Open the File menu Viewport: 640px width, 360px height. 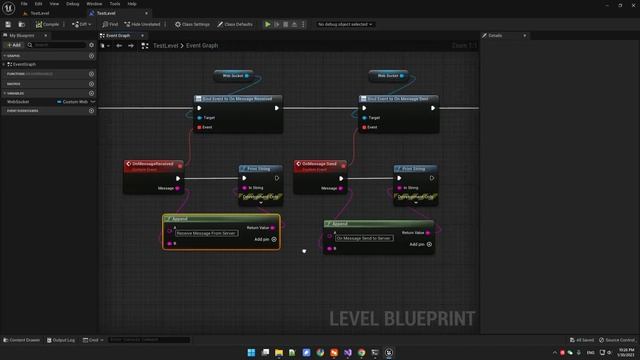tap(24, 4)
